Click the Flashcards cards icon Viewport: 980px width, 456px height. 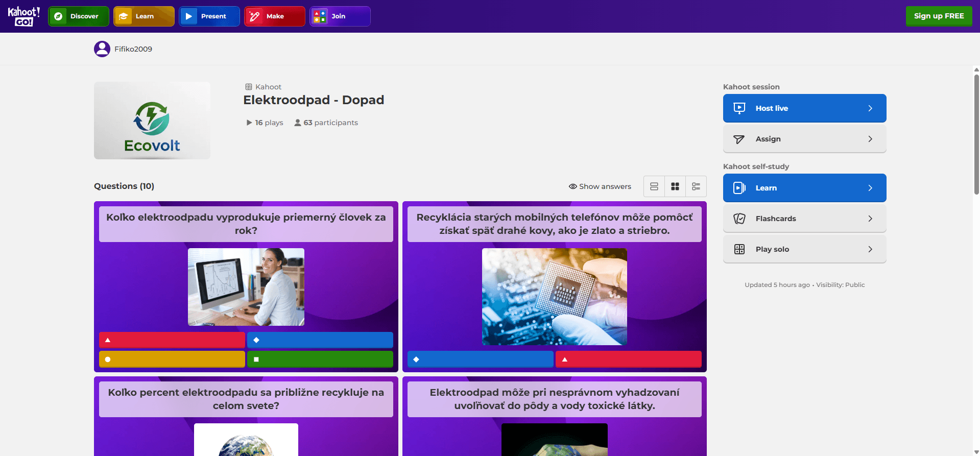pos(739,219)
